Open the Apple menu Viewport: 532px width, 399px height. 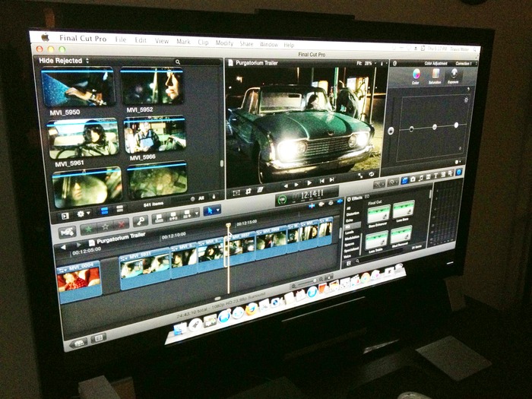click(45, 37)
